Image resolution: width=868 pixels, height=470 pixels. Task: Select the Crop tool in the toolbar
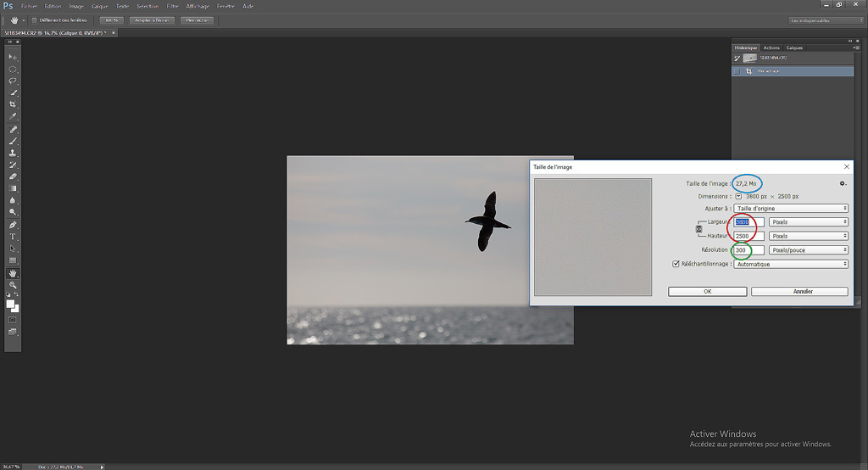point(13,104)
